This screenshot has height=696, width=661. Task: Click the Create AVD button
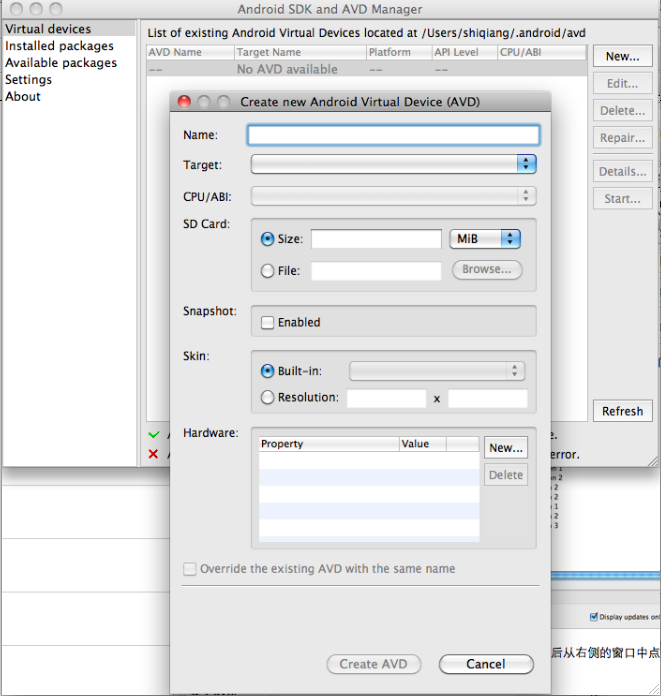[373, 664]
